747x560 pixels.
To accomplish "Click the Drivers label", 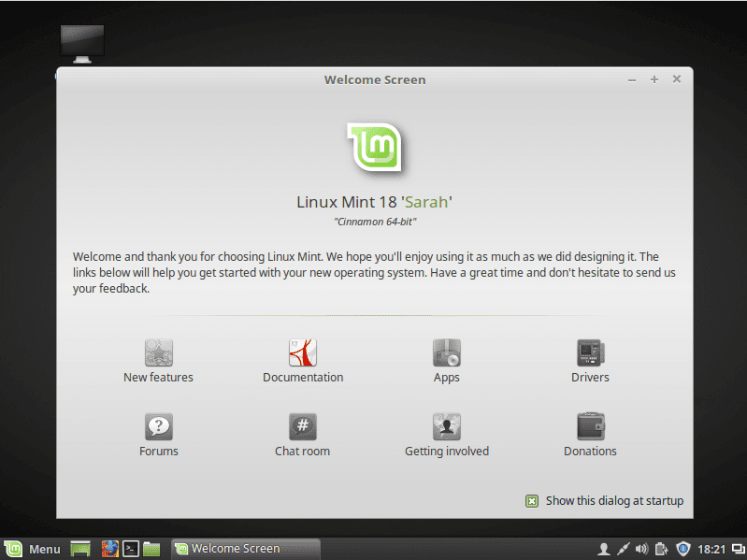I will click(590, 377).
